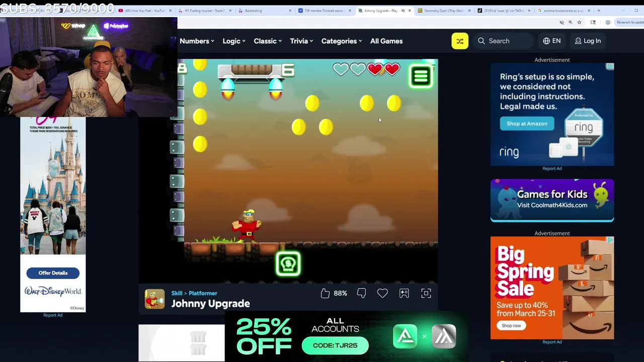This screenshot has width=644, height=362.
Task: Click the browser side panel icon
Action: 593,22
